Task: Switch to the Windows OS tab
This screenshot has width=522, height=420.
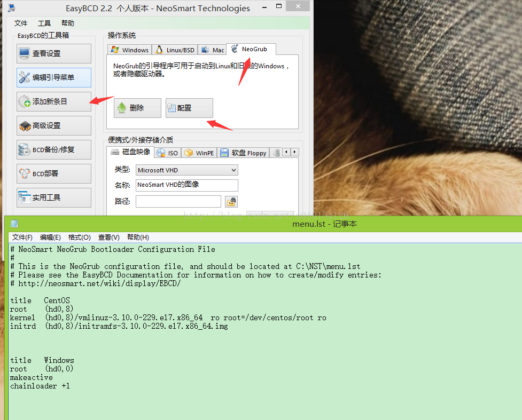Action: 130,50
